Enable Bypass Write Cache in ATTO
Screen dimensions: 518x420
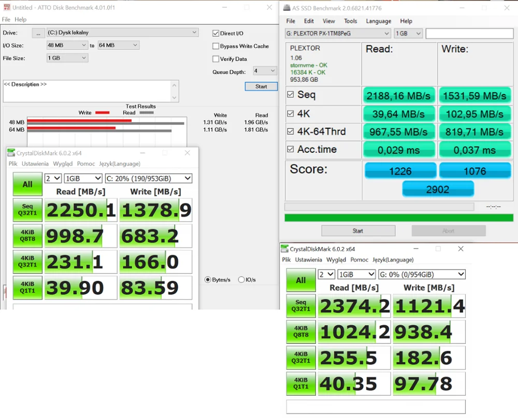pyautogui.click(x=215, y=46)
